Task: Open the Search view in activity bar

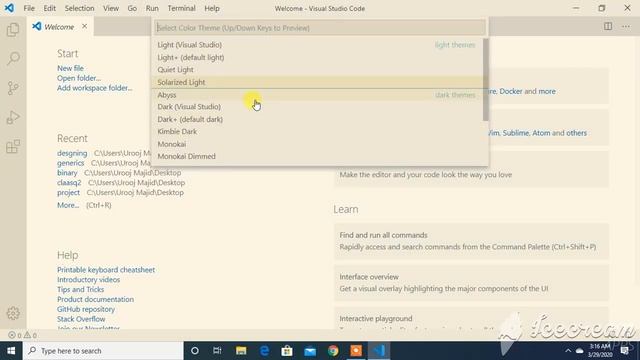Action: (x=13, y=58)
